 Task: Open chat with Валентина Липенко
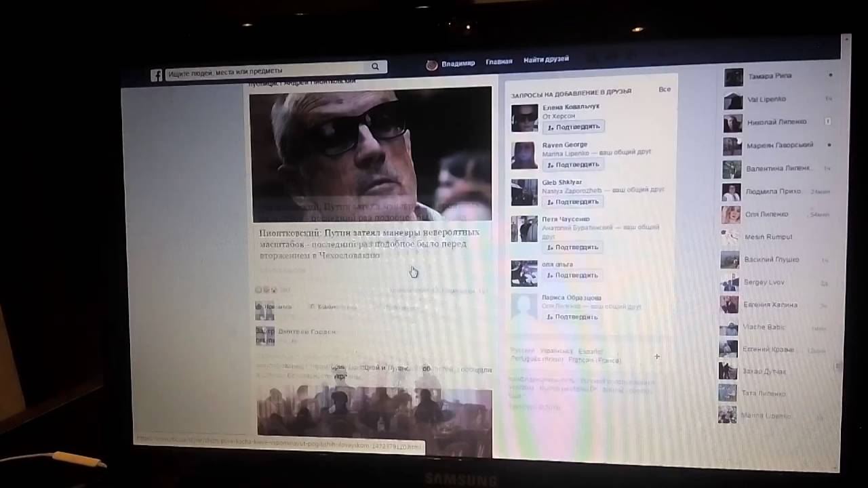[778, 168]
